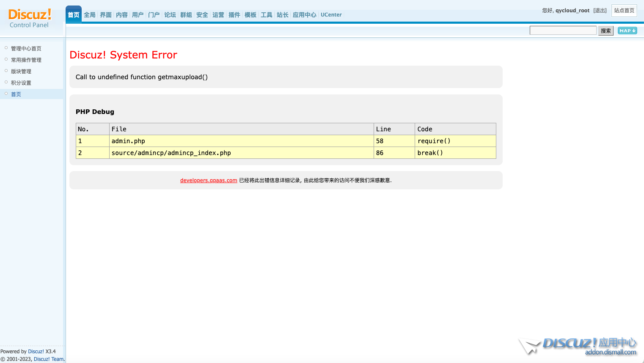Select the 首页 top navigation tab
The height and width of the screenshot is (363, 644).
74,15
